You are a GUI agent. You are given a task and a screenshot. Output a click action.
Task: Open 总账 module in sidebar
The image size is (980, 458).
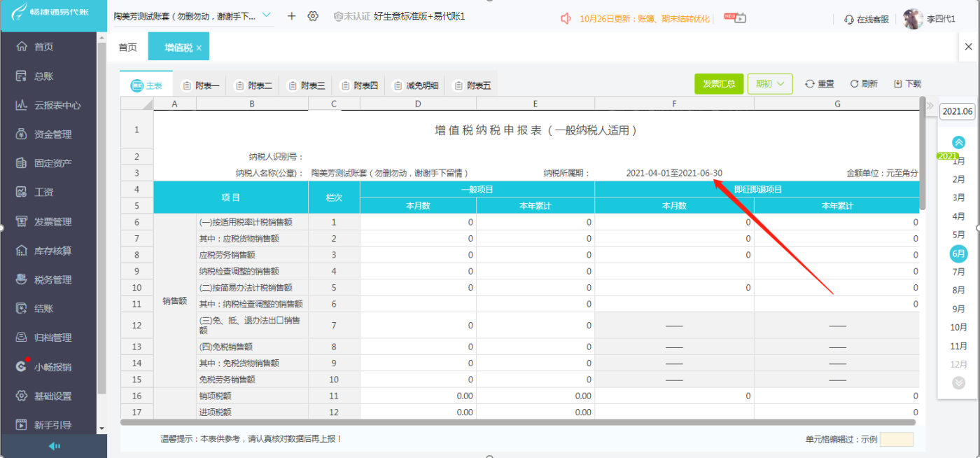coord(43,76)
